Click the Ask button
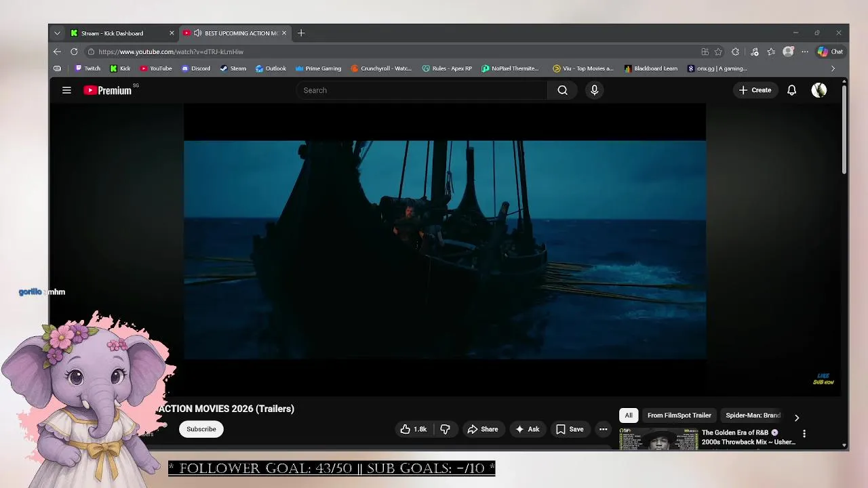The height and width of the screenshot is (488, 868). pos(527,429)
